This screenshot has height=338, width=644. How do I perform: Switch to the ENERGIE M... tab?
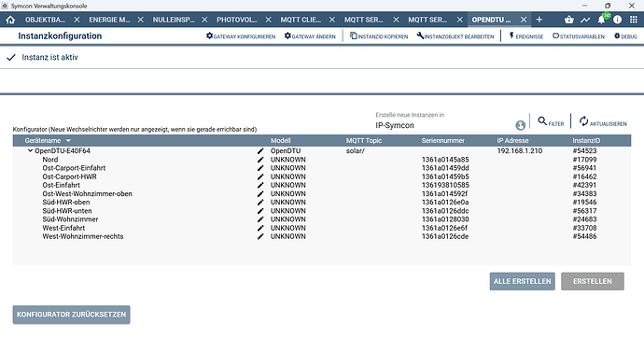click(109, 20)
